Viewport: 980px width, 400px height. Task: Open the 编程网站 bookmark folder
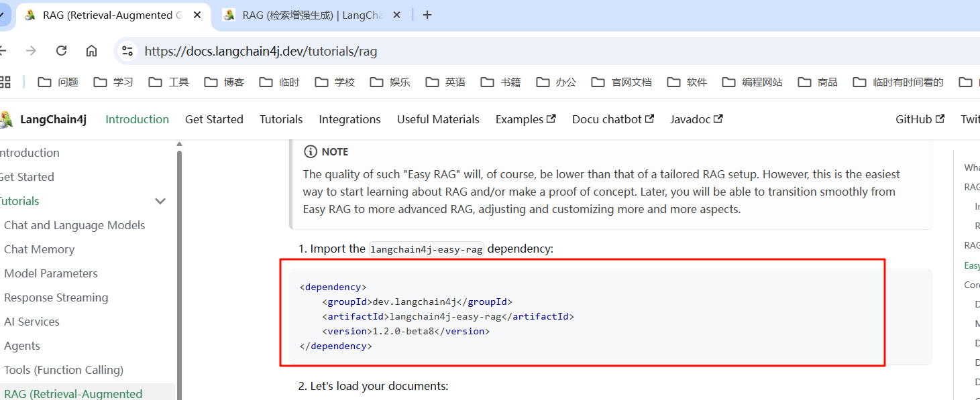coord(752,82)
